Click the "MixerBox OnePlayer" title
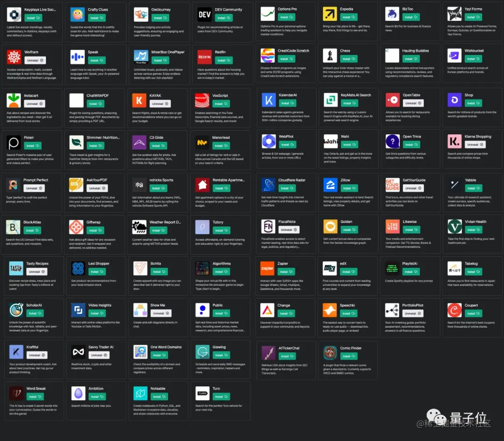Screen dimensions: 504x441 tap(168, 52)
